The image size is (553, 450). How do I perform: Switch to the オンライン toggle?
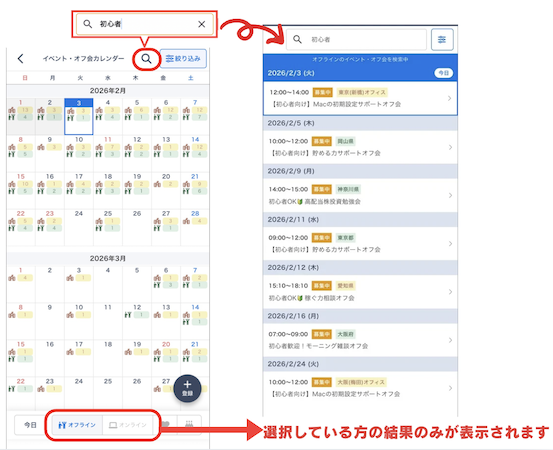coord(128,425)
